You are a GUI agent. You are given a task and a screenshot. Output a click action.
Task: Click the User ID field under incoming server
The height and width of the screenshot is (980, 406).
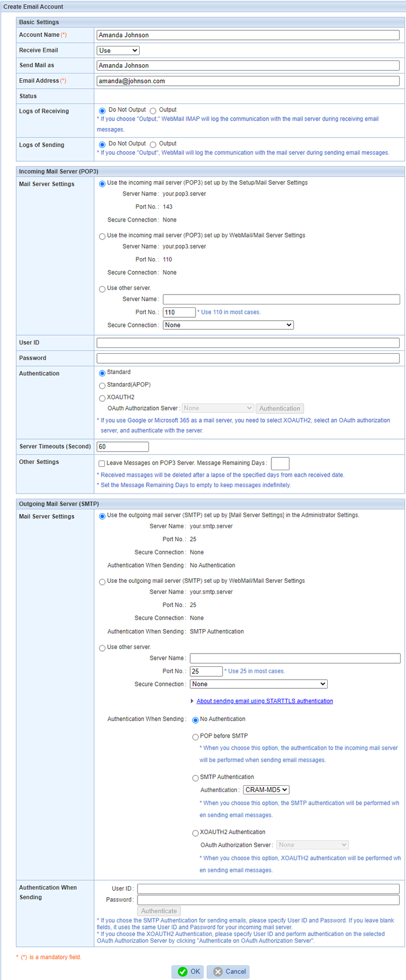click(x=248, y=343)
